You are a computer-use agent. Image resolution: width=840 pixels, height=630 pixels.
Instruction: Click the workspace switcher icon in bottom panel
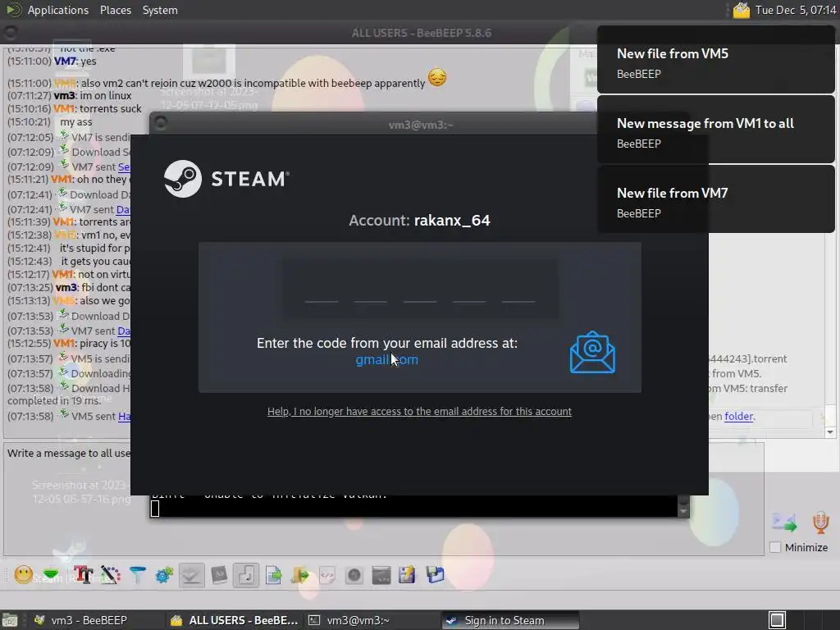(778, 620)
